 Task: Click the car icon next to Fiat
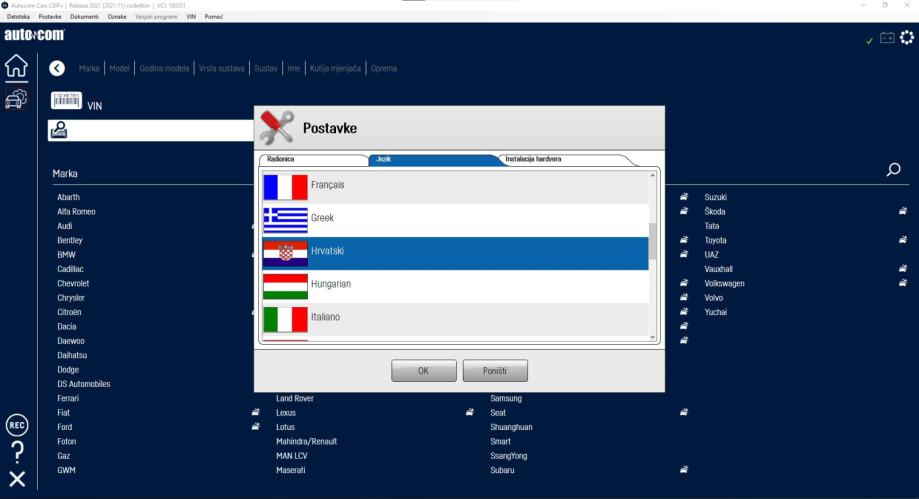256,412
